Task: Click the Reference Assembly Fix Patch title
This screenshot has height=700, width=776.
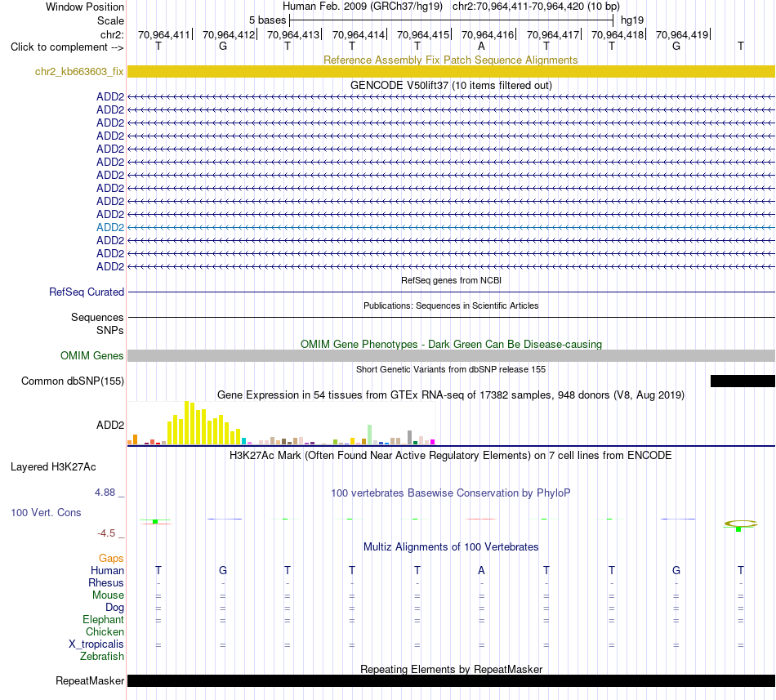Action: pos(450,60)
